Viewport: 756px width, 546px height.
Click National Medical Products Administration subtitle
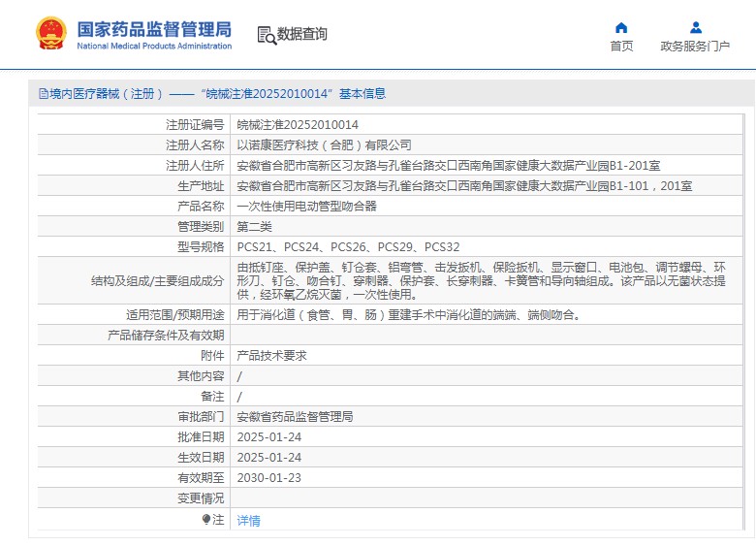[154, 47]
